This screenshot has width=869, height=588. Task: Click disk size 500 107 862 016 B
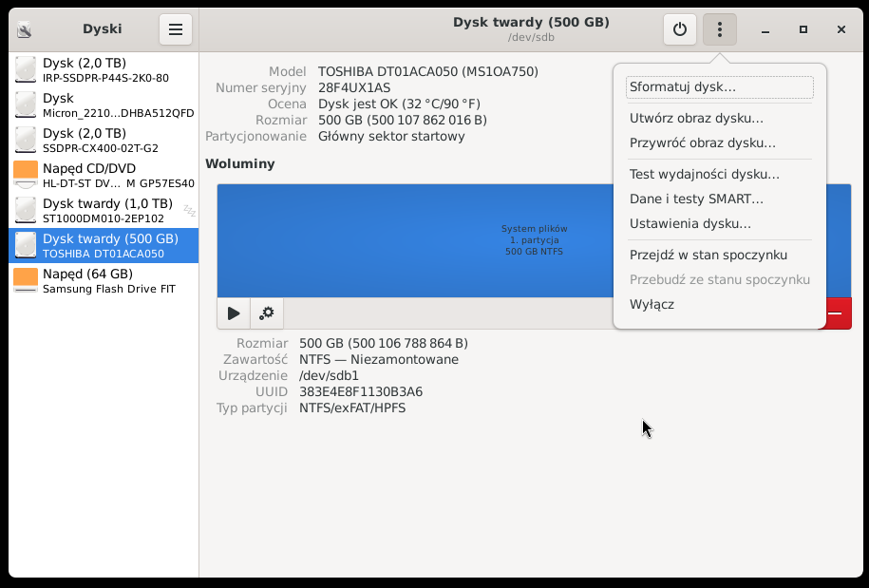coord(403,120)
